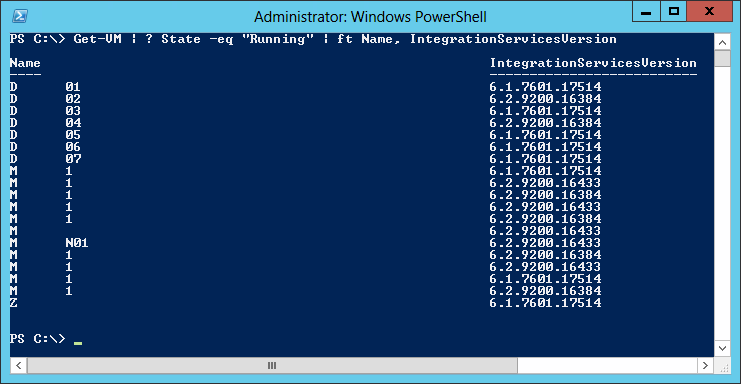The width and height of the screenshot is (741, 384).
Task: Click the Get-VM command line text
Action: pos(345,39)
